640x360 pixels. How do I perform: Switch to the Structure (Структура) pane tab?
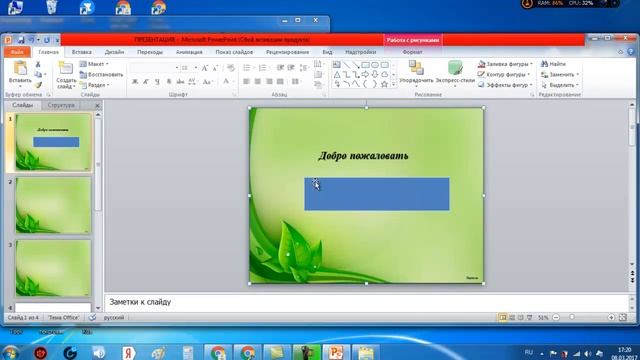[x=61, y=105]
